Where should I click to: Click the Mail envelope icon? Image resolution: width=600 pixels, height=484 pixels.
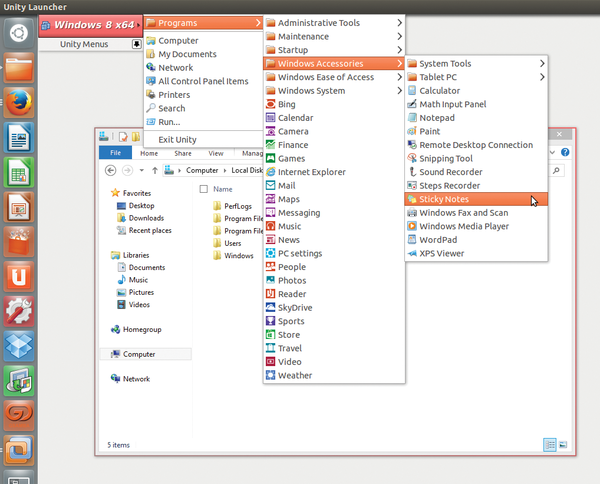click(271, 186)
